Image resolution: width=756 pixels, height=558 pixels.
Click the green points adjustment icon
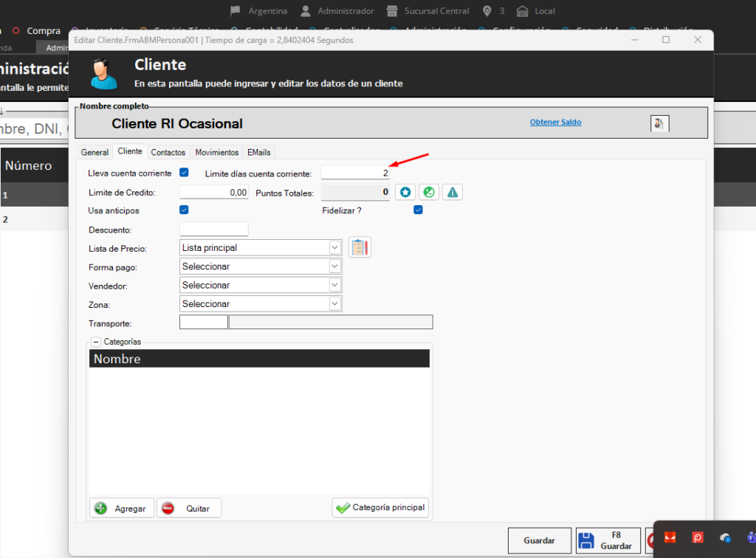[x=429, y=192]
